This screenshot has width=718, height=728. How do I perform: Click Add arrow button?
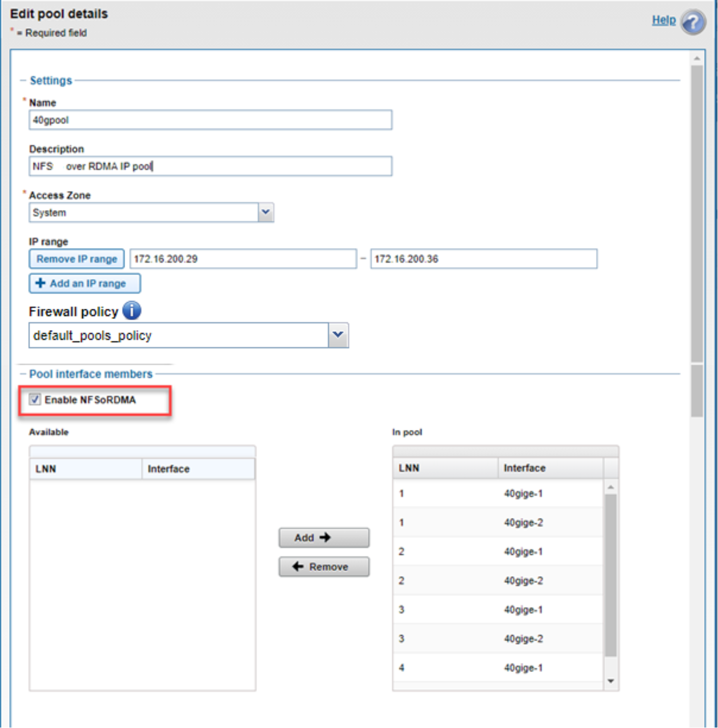coord(324,538)
